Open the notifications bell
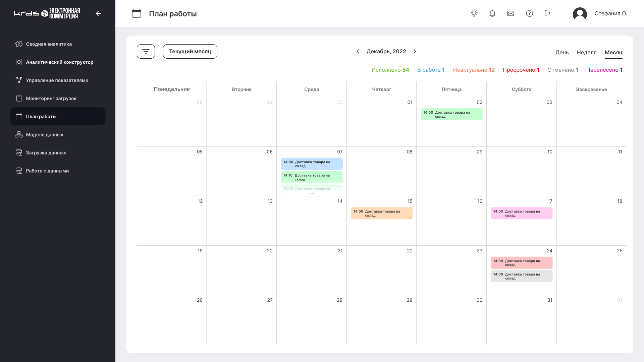 (492, 13)
